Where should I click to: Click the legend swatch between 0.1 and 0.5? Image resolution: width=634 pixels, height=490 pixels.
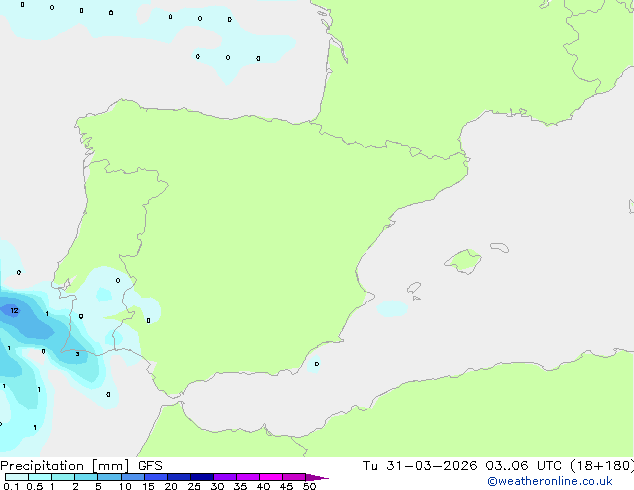pyautogui.click(x=17, y=477)
